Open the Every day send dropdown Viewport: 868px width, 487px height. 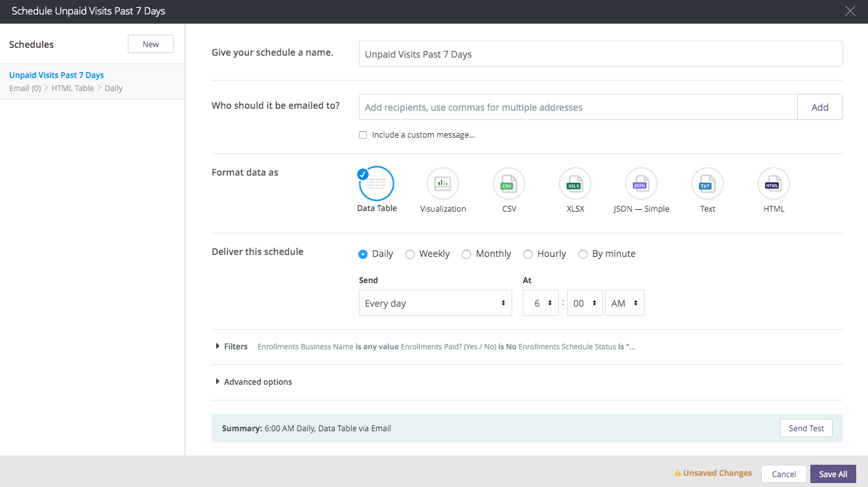435,303
